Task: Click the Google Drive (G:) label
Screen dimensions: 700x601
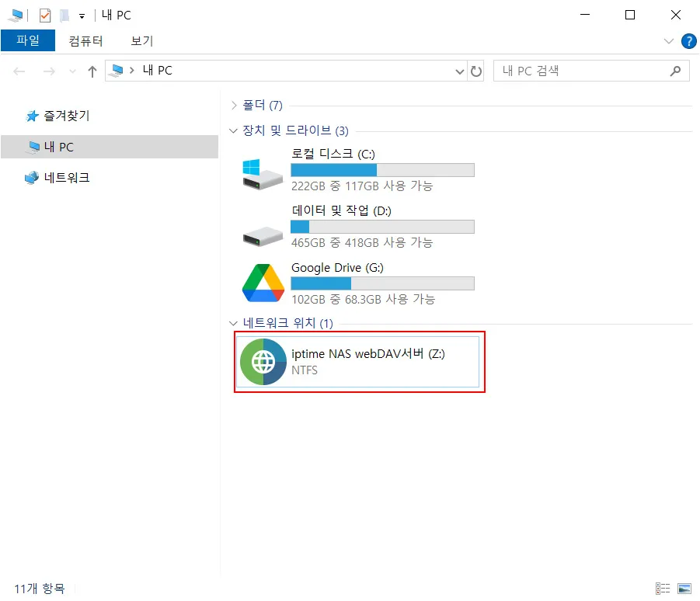Action: pyautogui.click(x=337, y=268)
